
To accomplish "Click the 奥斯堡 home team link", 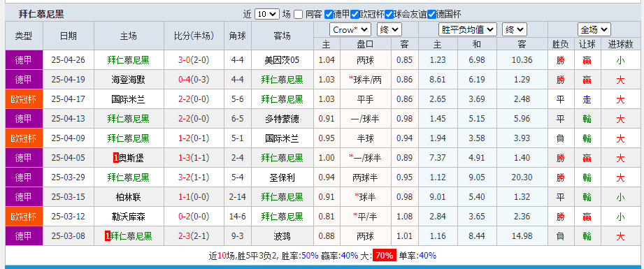I will [131, 158].
